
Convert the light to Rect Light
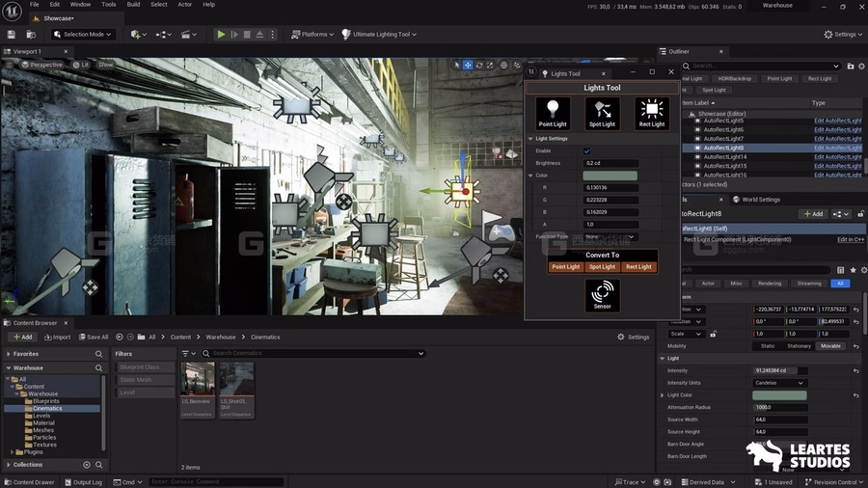pyautogui.click(x=638, y=267)
